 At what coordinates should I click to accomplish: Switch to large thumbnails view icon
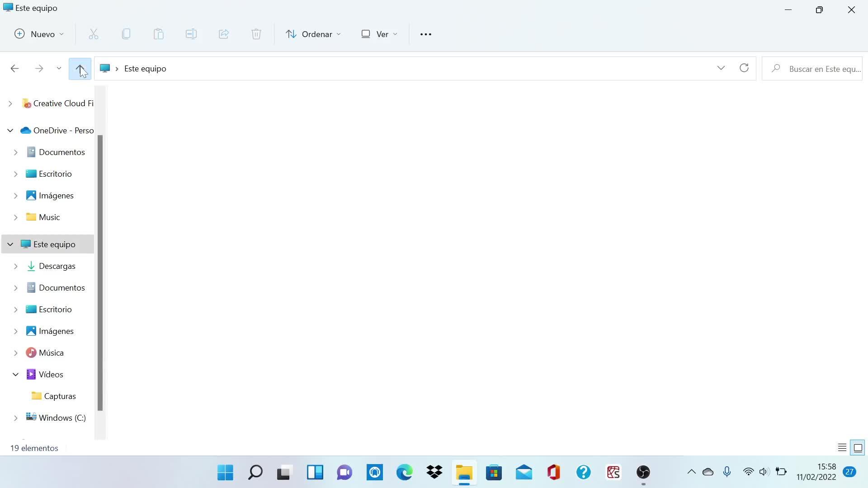coord(858,448)
